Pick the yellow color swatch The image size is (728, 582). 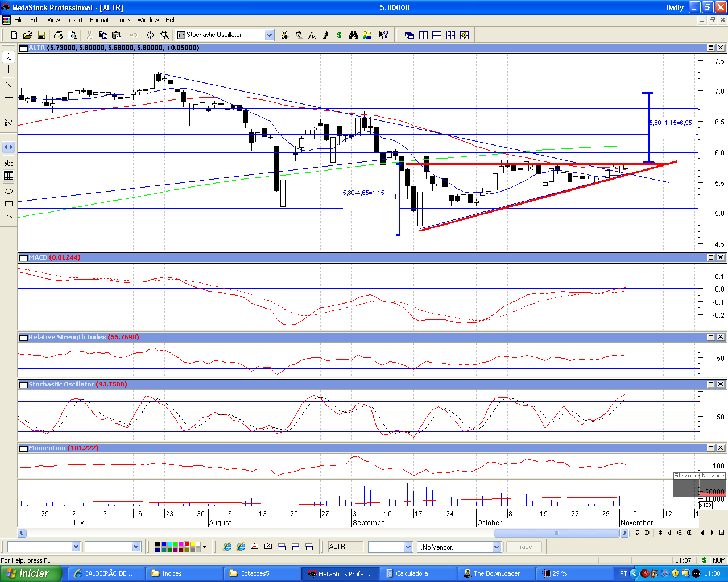pos(193,544)
